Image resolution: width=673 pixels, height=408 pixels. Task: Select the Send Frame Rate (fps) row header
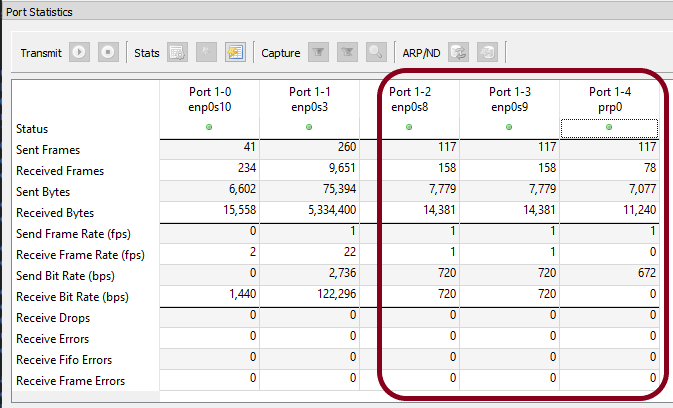coord(73,234)
